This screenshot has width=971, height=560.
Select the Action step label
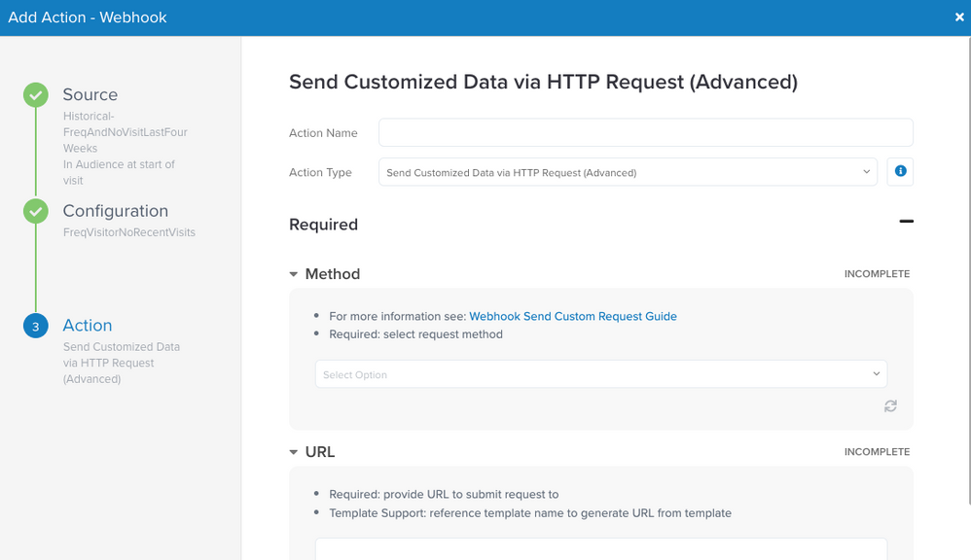click(88, 326)
